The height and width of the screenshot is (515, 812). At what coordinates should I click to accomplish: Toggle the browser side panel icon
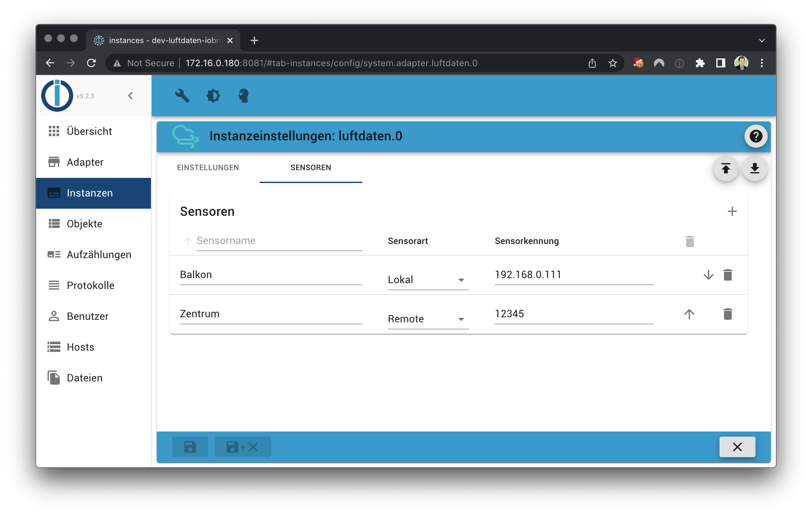pyautogui.click(x=720, y=63)
